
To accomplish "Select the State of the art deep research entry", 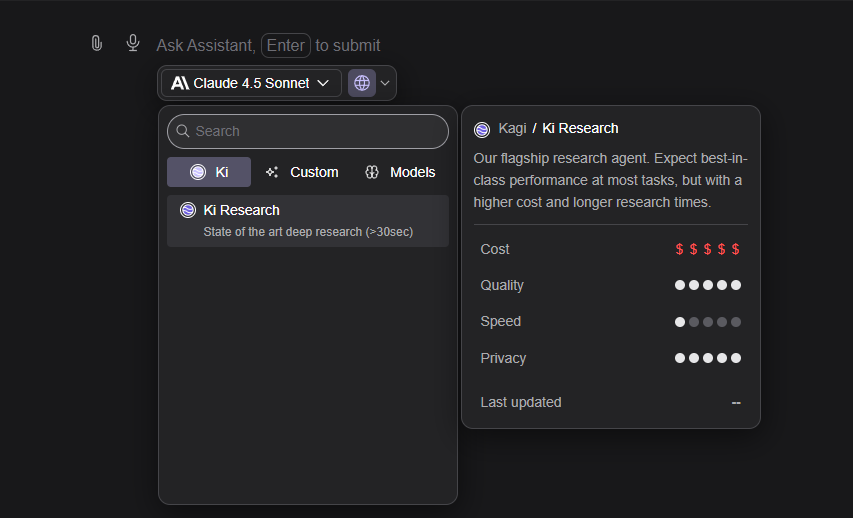I will tap(307, 221).
